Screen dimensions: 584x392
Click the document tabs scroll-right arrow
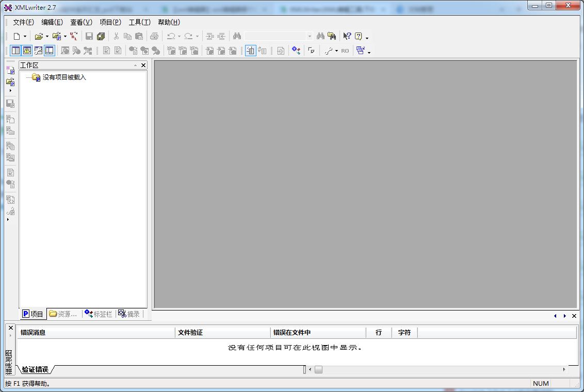(564, 316)
